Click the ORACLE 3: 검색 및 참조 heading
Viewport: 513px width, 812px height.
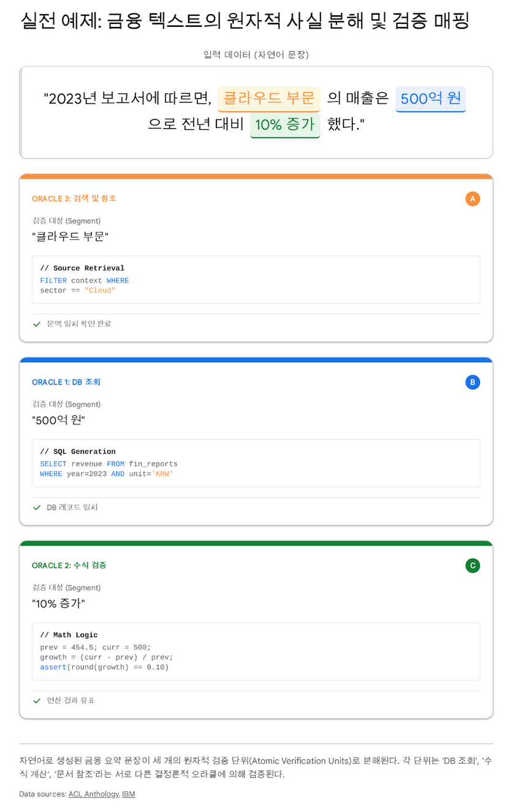(x=74, y=198)
